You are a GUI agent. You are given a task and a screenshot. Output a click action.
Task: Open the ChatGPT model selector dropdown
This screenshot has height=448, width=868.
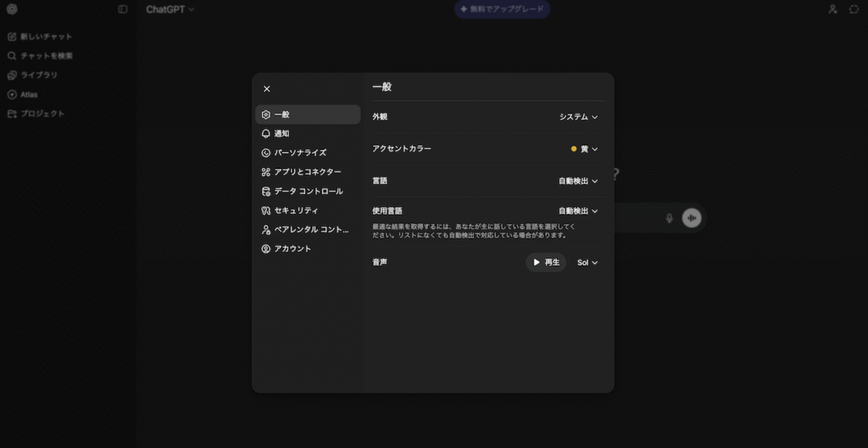coord(170,9)
